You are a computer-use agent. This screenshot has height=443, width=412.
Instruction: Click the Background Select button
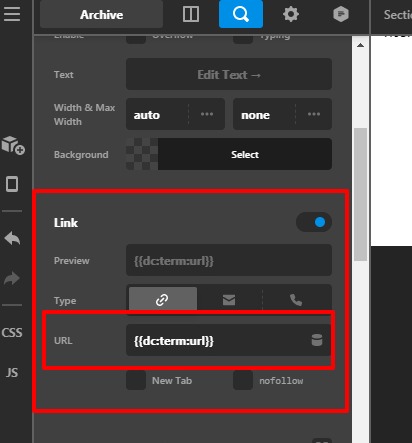(x=245, y=154)
